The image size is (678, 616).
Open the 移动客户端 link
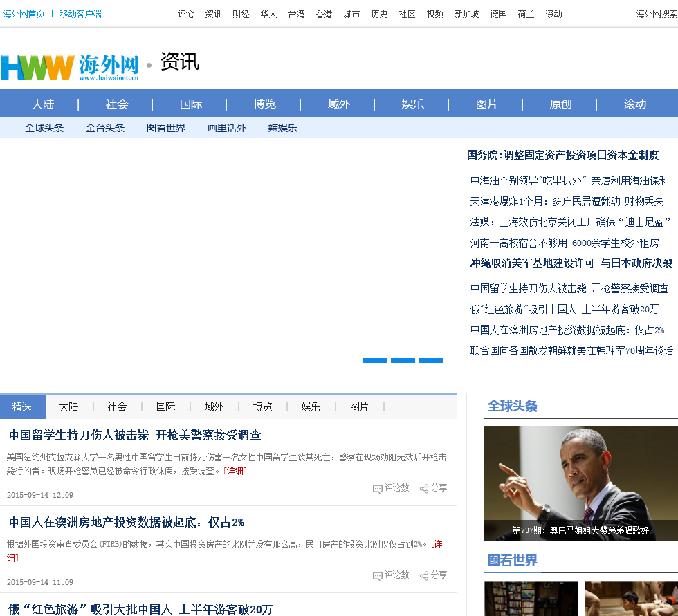(x=80, y=14)
